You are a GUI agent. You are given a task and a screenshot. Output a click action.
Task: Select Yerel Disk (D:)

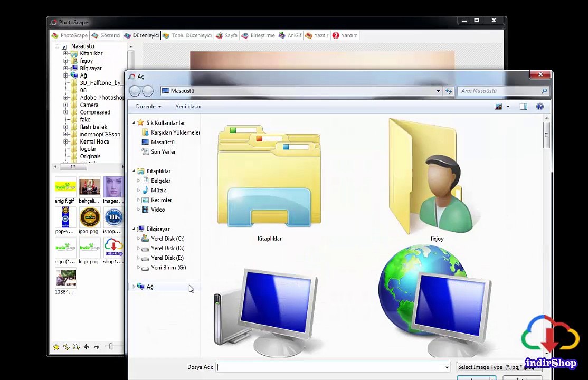click(x=163, y=249)
